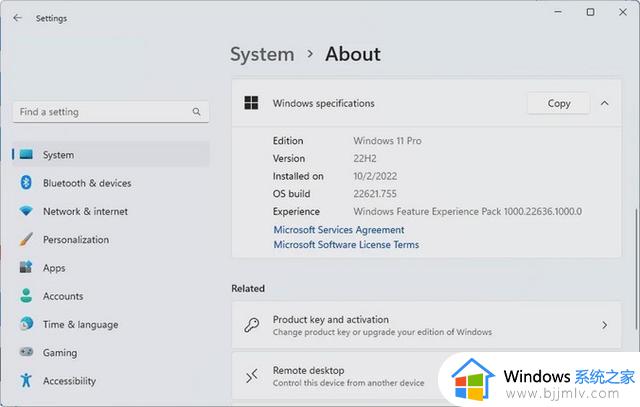Click the key icon for product activation
Screen dimensions: 640x407
pyautogui.click(x=251, y=325)
